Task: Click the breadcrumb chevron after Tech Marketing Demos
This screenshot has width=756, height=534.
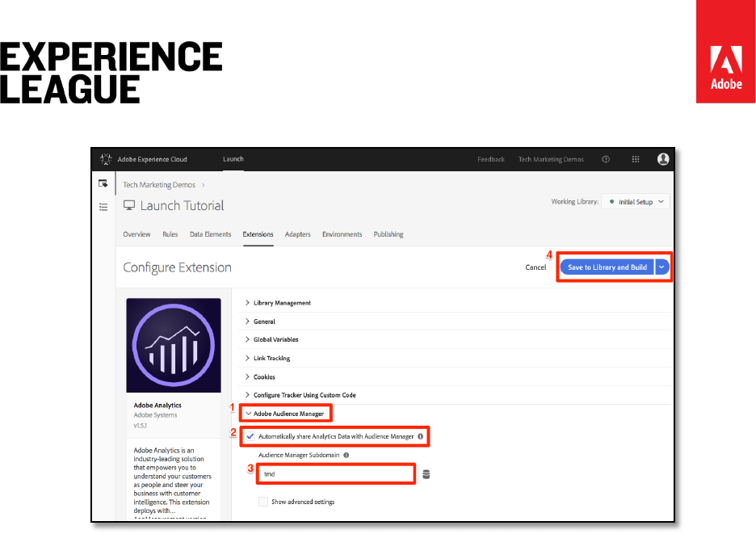Action: 204,185
